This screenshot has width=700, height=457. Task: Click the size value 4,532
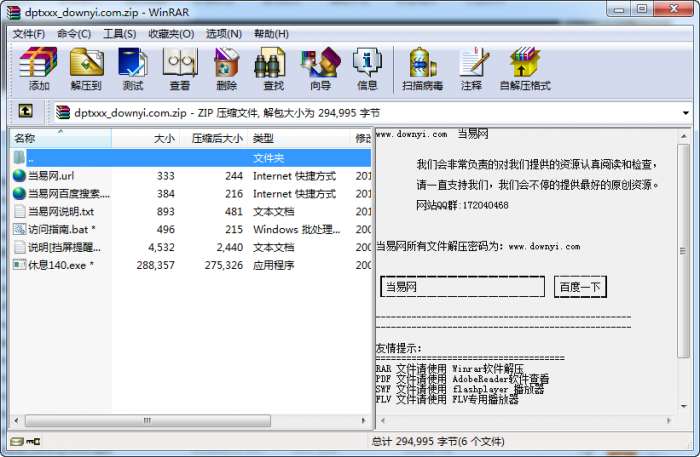click(x=161, y=247)
